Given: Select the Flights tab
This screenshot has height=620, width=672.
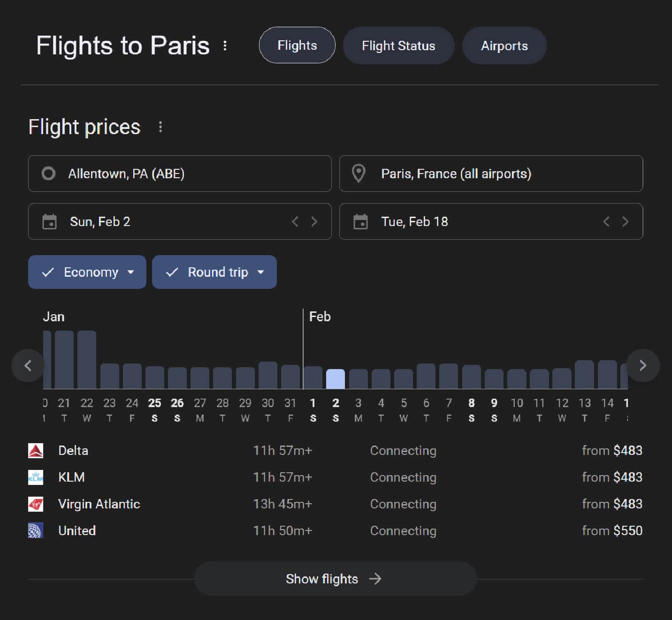Looking at the screenshot, I should coord(297,45).
